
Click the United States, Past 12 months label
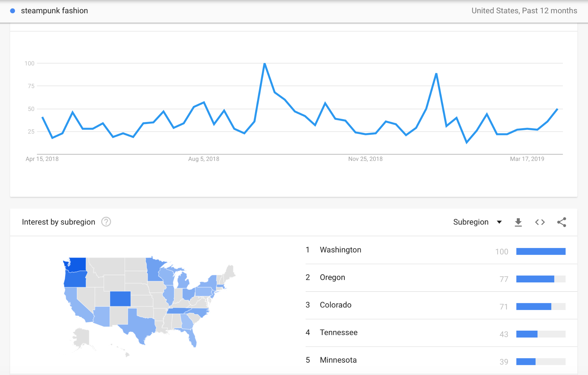(x=524, y=11)
